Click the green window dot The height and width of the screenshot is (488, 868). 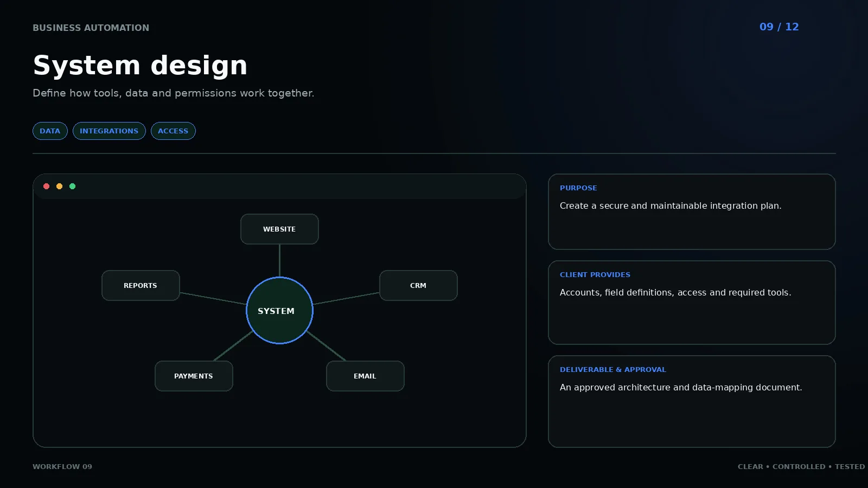(73, 187)
